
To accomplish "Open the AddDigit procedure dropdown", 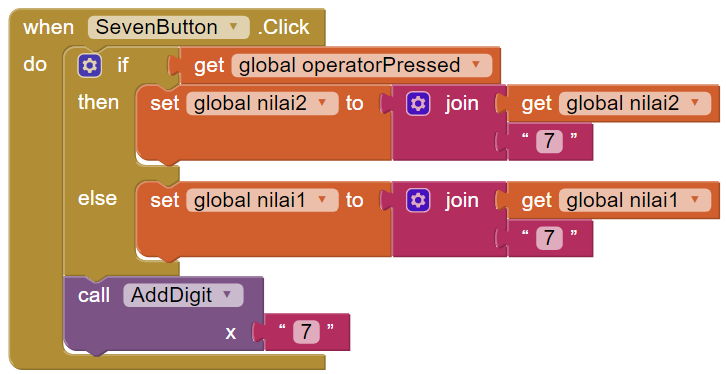I will 227,295.
